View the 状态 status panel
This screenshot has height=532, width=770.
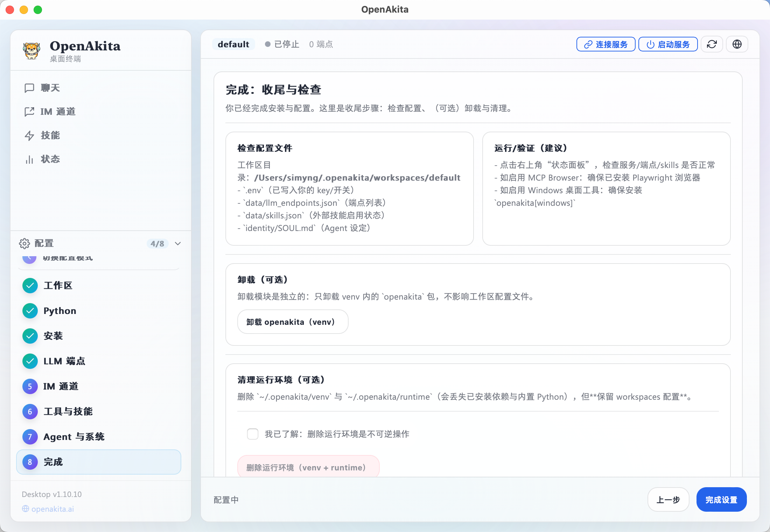pos(51,159)
